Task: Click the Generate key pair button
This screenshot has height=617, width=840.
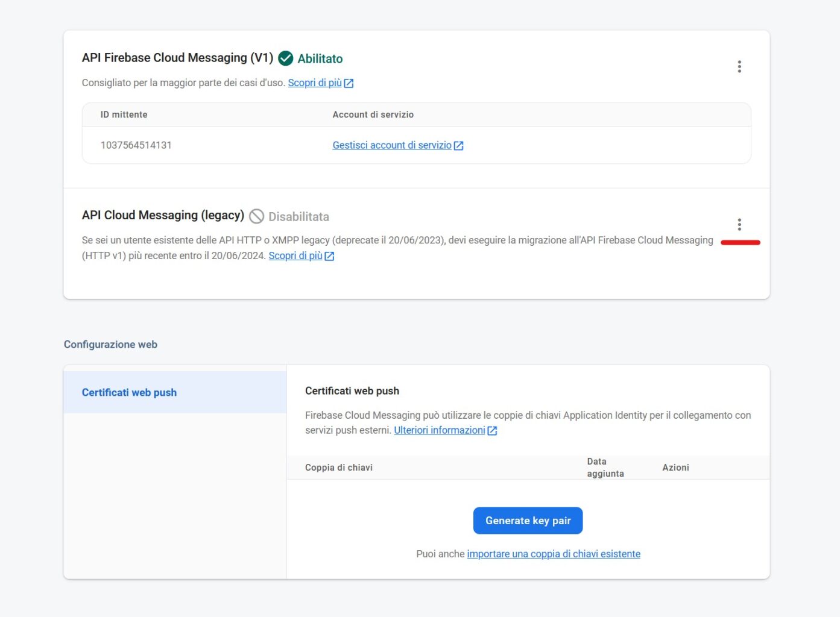Action: pyautogui.click(x=528, y=520)
